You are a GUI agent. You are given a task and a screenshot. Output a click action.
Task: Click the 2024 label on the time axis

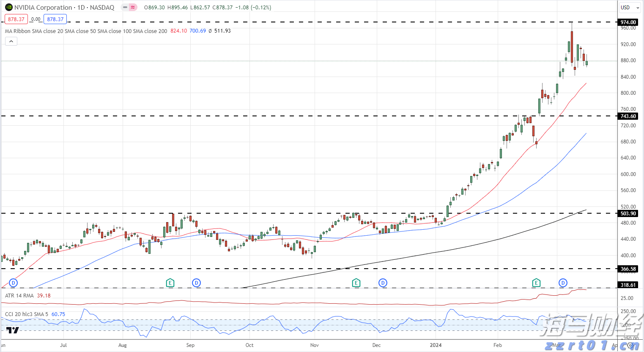tap(436, 345)
